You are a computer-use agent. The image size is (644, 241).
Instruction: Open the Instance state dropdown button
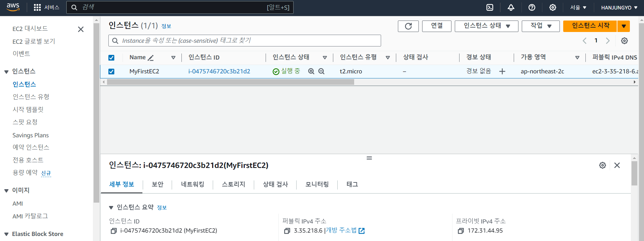pos(486,26)
